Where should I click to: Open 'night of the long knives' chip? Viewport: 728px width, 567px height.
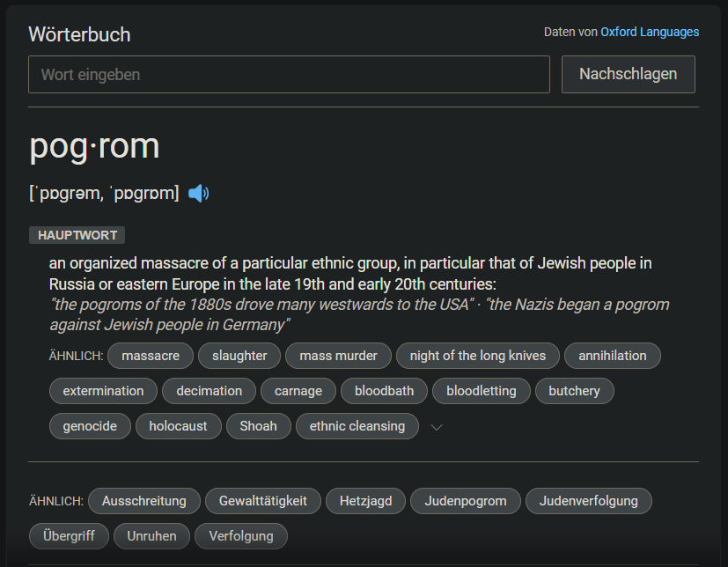click(478, 356)
